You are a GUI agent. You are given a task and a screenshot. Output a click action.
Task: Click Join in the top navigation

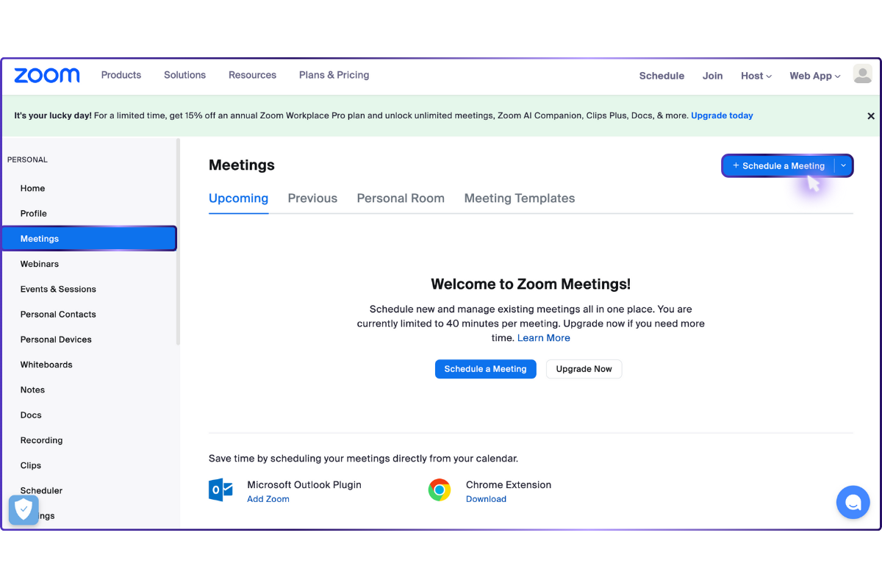coord(712,76)
